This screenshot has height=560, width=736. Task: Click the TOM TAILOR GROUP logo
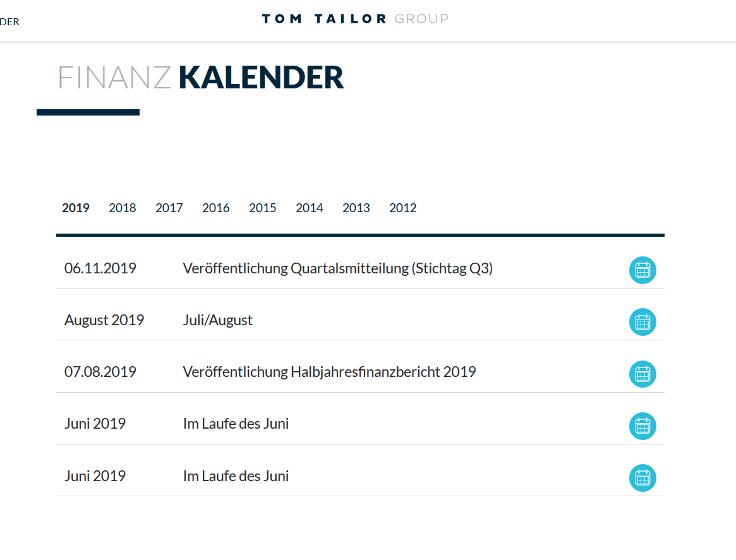click(355, 18)
